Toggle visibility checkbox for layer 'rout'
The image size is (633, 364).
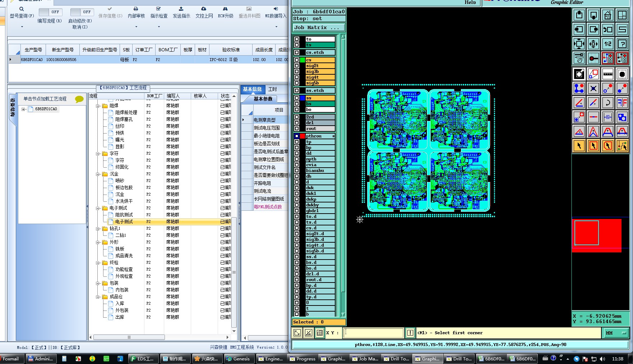point(297,129)
